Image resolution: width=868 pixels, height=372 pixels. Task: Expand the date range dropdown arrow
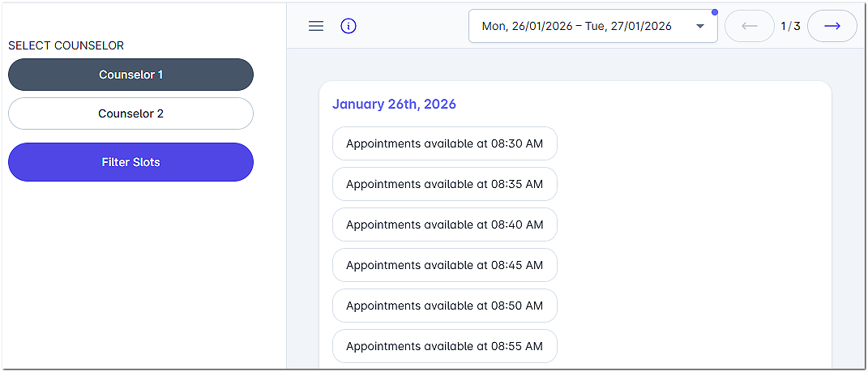pyautogui.click(x=700, y=26)
